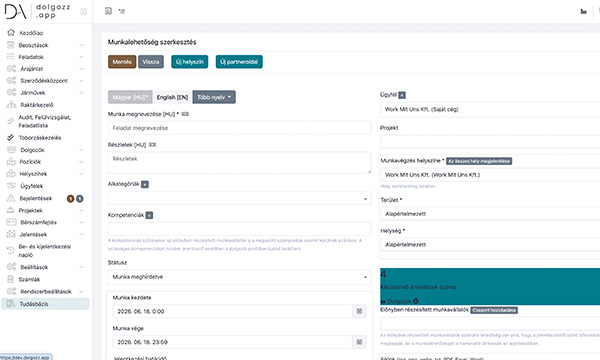Open calendar picker for Munka kezdete
This screenshot has width=600, height=360.
click(359, 311)
